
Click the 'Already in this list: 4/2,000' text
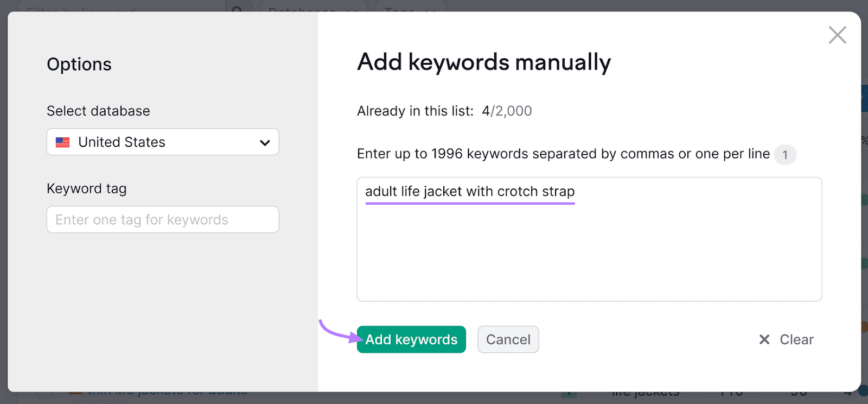pyautogui.click(x=444, y=111)
